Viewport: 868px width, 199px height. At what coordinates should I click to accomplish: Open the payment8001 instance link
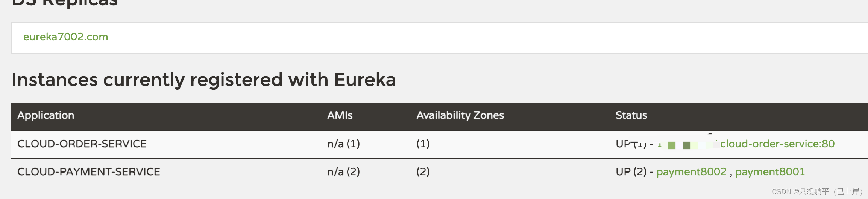tap(770, 172)
